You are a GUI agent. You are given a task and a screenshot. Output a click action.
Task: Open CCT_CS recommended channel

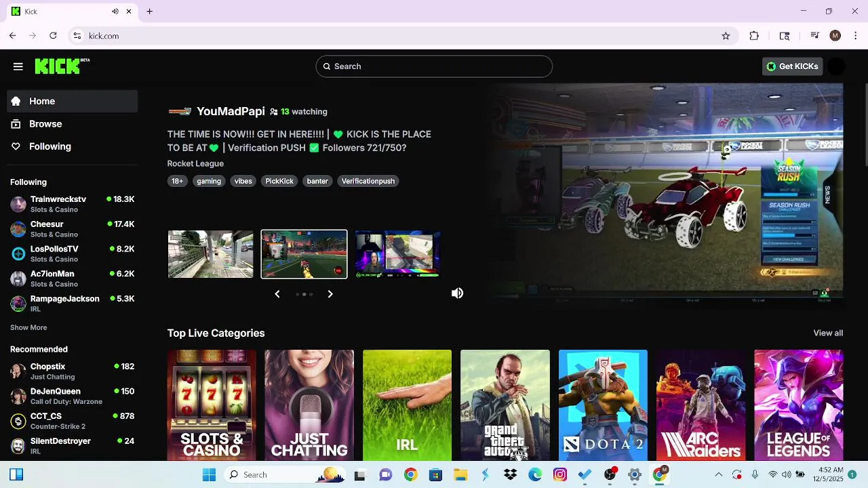[x=73, y=421]
